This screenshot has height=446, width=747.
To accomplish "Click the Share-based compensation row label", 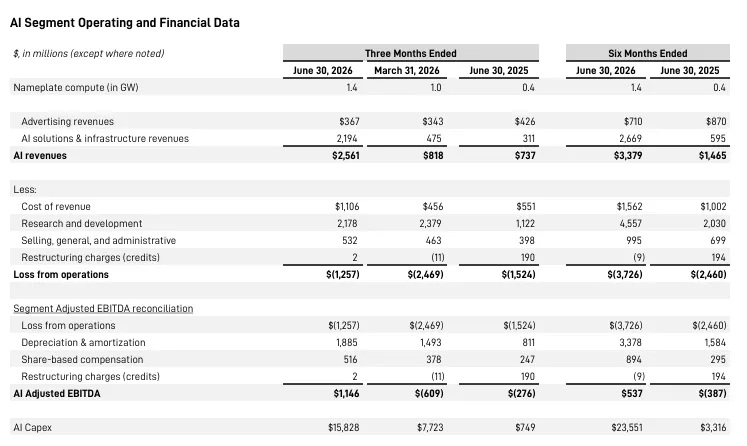I will click(82, 360).
